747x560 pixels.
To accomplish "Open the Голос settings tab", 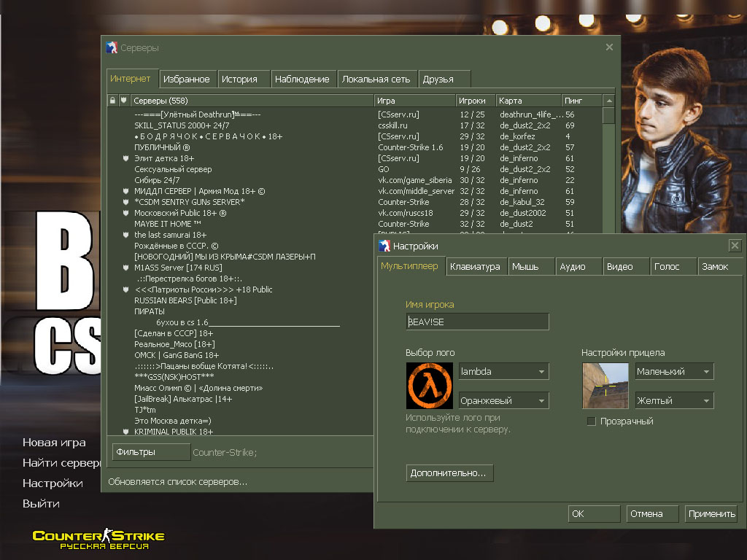I will (673, 267).
